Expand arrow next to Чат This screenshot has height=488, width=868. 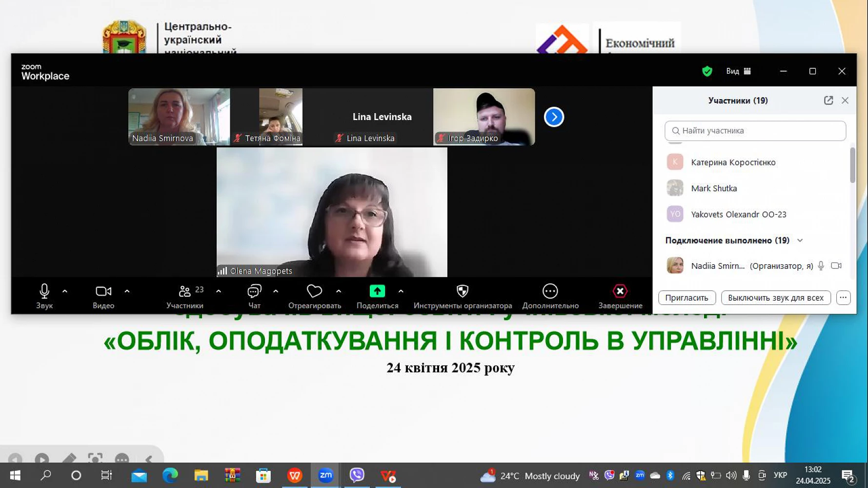coord(276,291)
